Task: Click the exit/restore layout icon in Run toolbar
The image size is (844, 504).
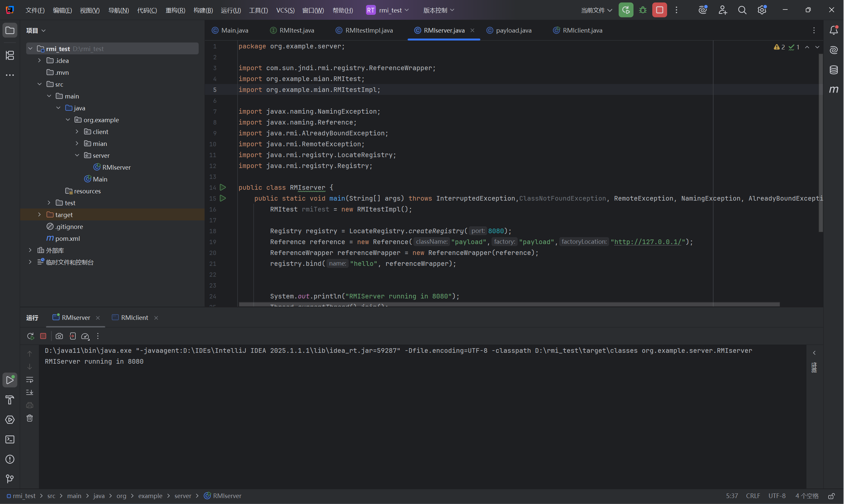Action: [x=72, y=336]
